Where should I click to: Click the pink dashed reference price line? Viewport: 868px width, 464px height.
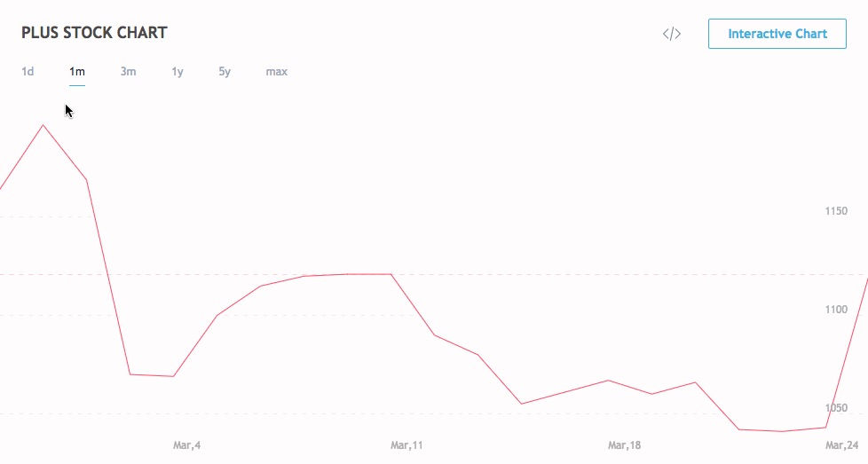pyautogui.click(x=434, y=274)
